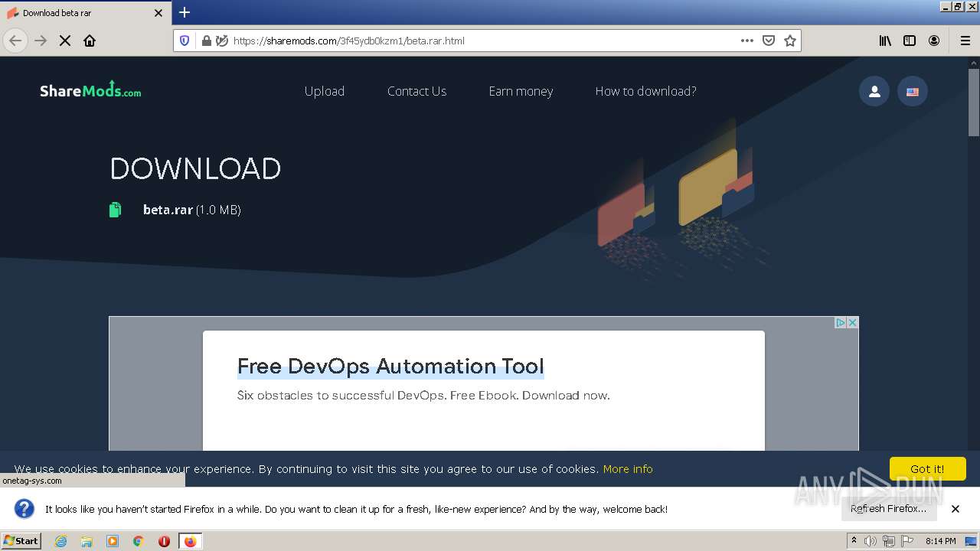Open the system tray volume control
The height and width of the screenshot is (551, 980).
tap(871, 541)
